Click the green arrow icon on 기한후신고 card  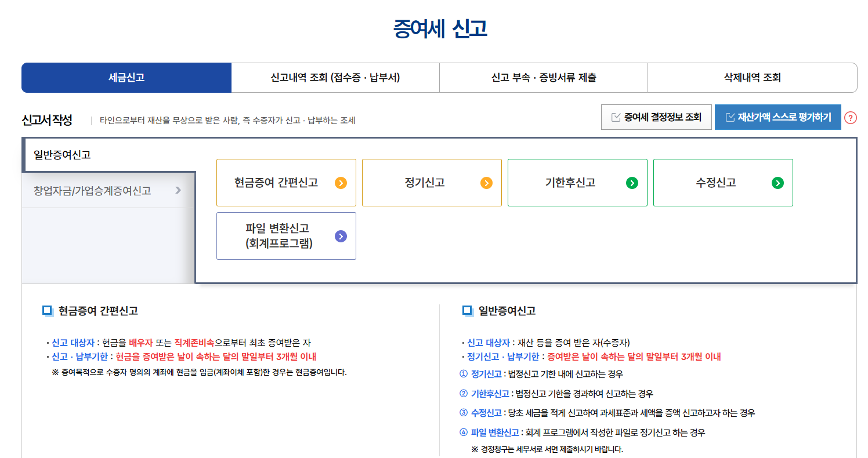click(633, 183)
